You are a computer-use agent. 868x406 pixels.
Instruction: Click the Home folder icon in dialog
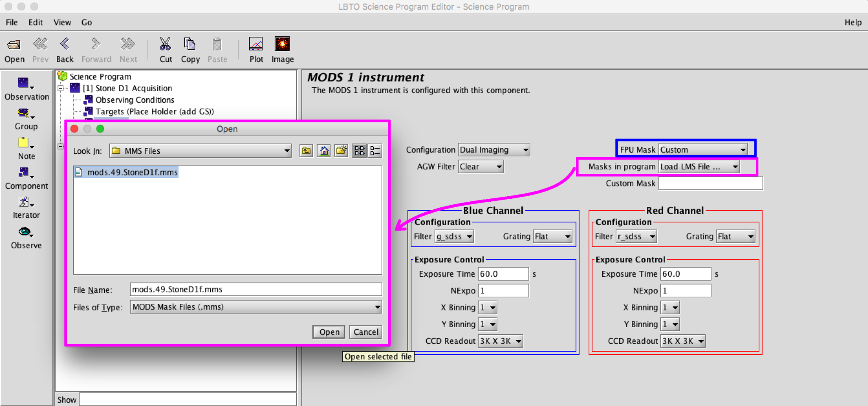coord(324,151)
